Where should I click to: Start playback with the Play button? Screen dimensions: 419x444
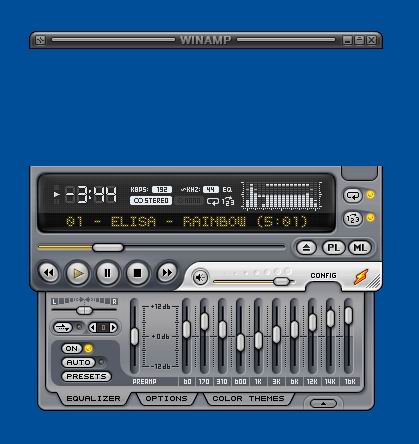pyautogui.click(x=78, y=273)
